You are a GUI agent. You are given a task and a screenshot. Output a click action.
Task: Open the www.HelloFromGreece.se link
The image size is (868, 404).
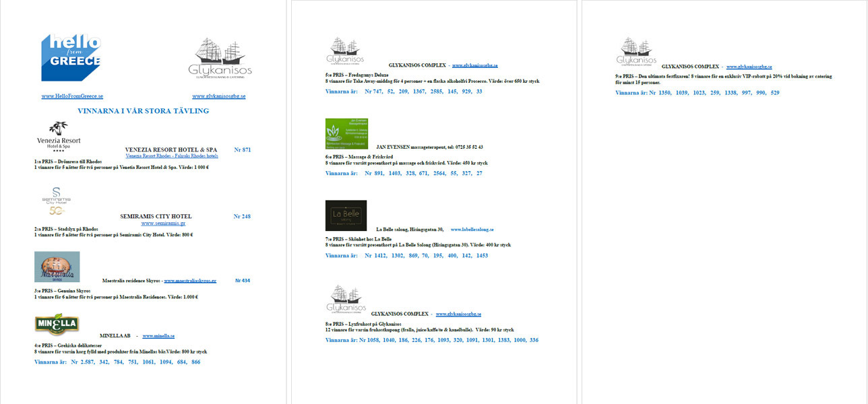tap(72, 96)
